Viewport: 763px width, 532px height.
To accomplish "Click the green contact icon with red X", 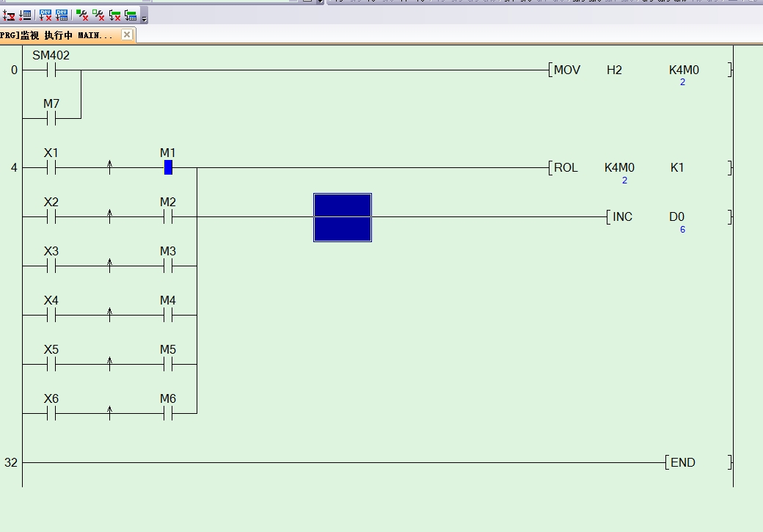I will pos(82,15).
